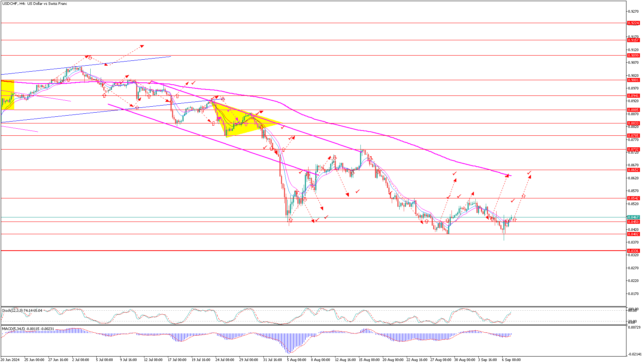Click the 31 Jul 16:00 time label
The height and width of the screenshot is (364, 644).
pyautogui.click(x=273, y=360)
